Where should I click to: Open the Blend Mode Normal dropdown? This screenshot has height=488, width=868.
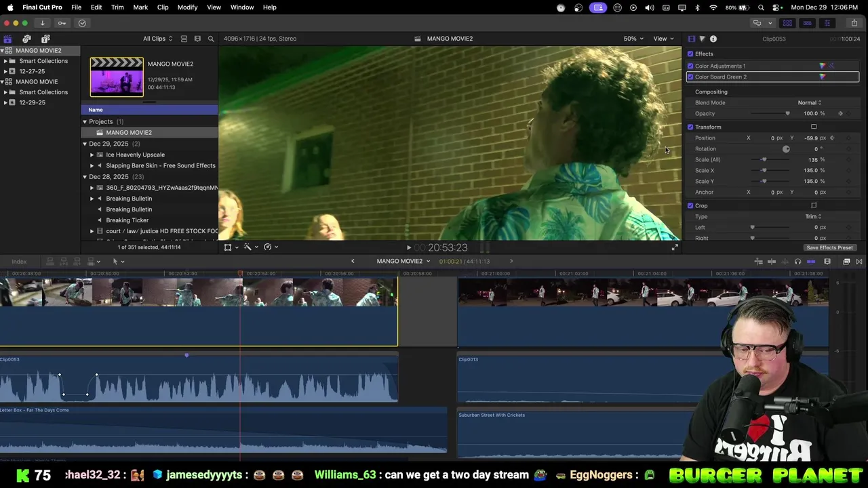[810, 102]
